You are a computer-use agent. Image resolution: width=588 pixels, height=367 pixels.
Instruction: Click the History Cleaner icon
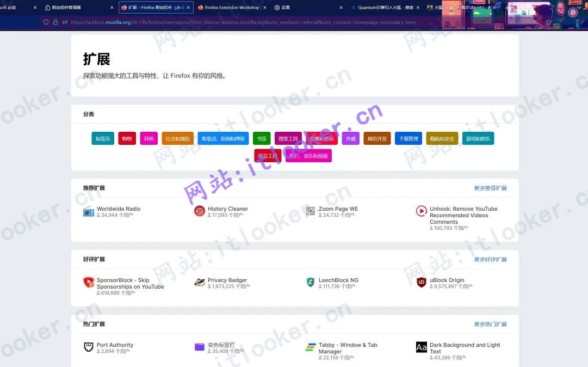click(200, 211)
